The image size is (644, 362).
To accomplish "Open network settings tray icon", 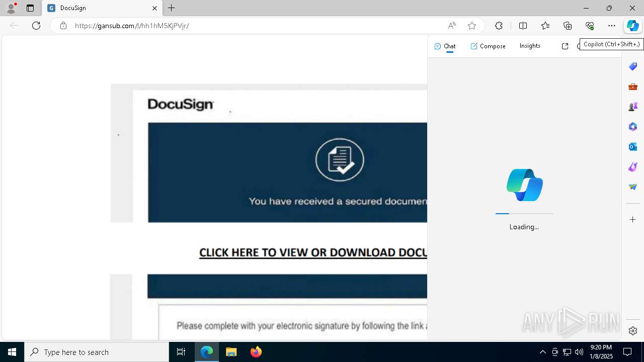I will (567, 352).
